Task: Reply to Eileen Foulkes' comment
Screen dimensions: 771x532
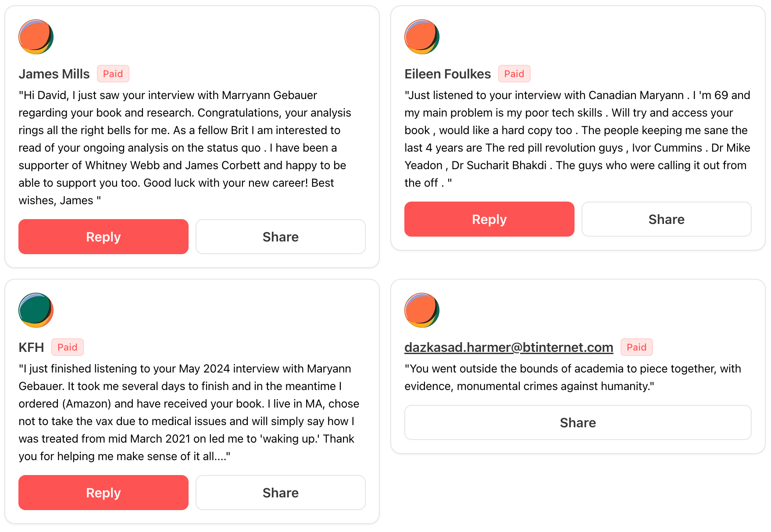Action: tap(489, 219)
